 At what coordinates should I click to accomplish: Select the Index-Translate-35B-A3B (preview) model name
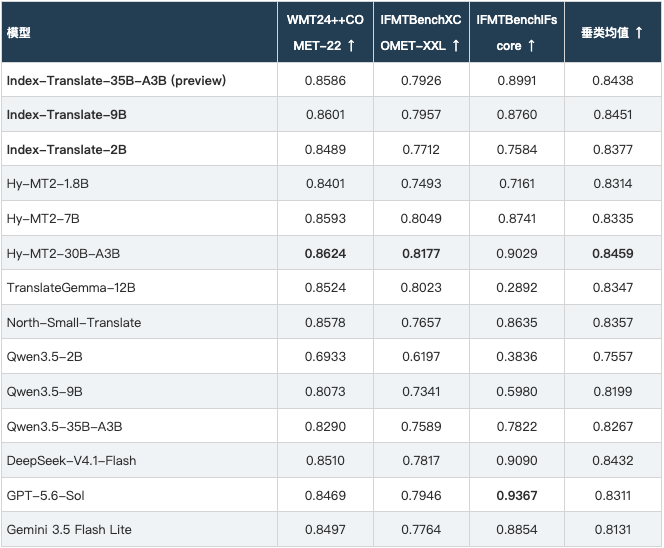116,80
